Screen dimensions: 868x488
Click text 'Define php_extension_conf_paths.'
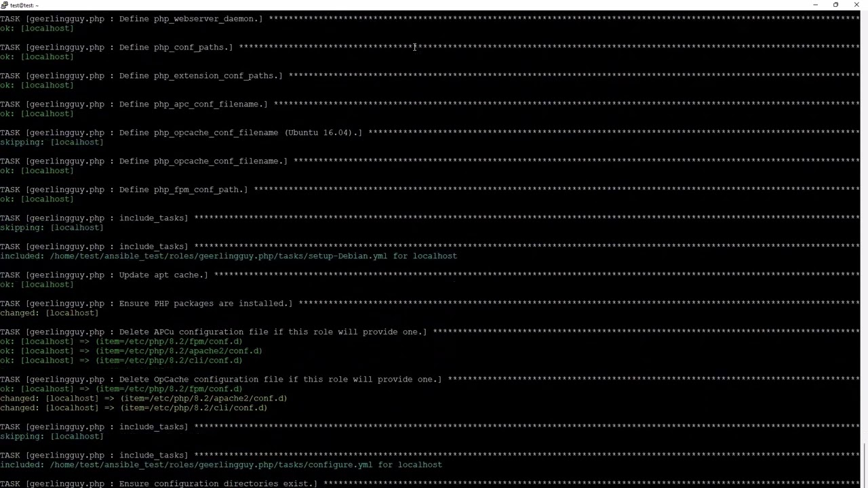(199, 76)
